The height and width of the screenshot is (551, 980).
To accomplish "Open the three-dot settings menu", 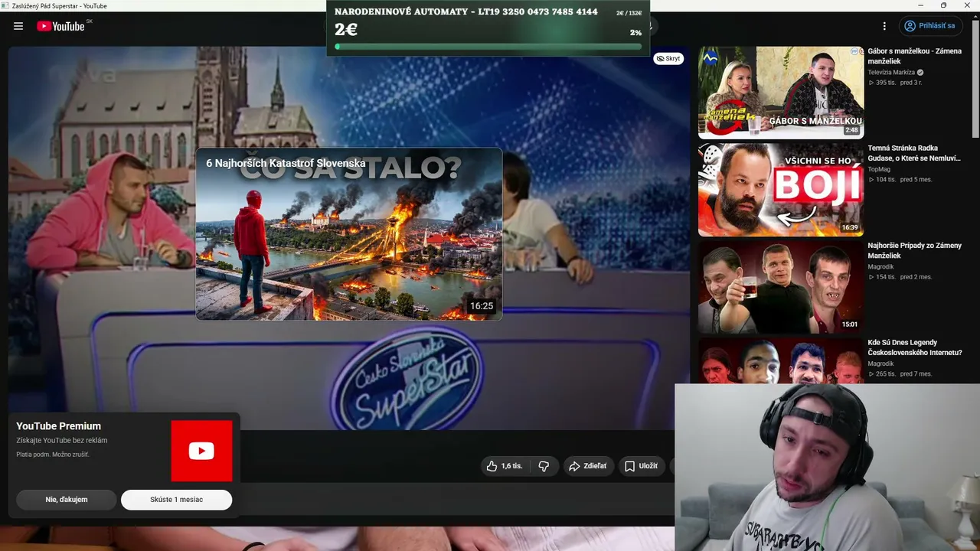I will pos(884,26).
